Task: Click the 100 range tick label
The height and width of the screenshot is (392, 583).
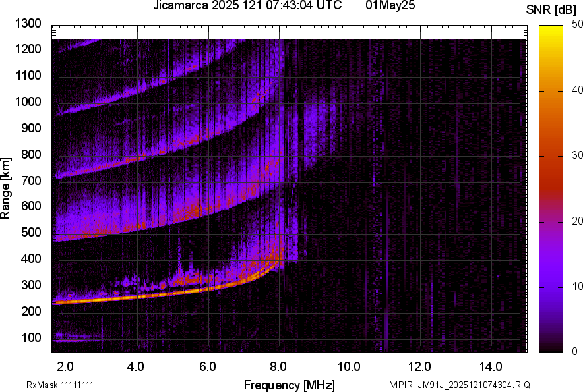Action: click(32, 337)
